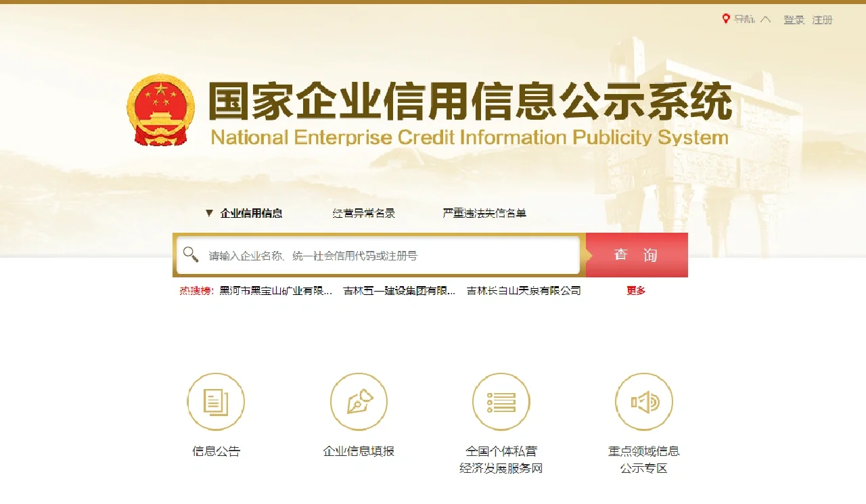Click the 热搜榜 label

pos(196,291)
